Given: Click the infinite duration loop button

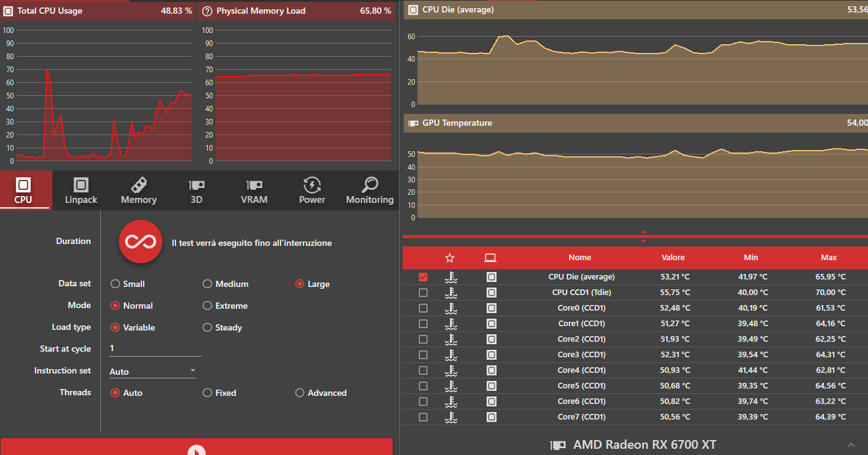Looking at the screenshot, I should point(141,242).
